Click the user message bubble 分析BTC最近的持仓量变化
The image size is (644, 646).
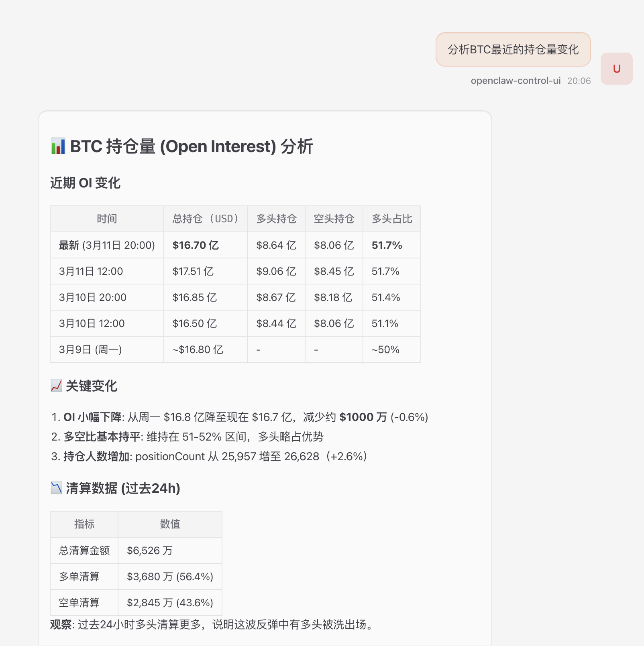[513, 50]
